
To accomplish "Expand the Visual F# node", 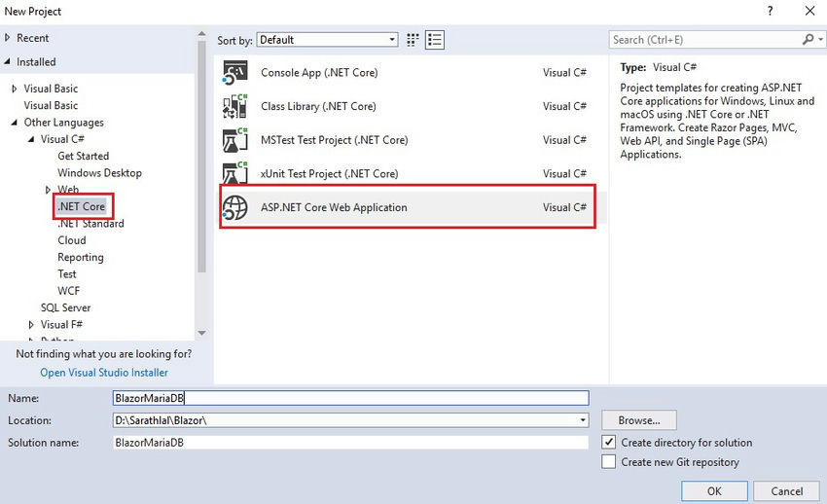I will pos(31,325).
